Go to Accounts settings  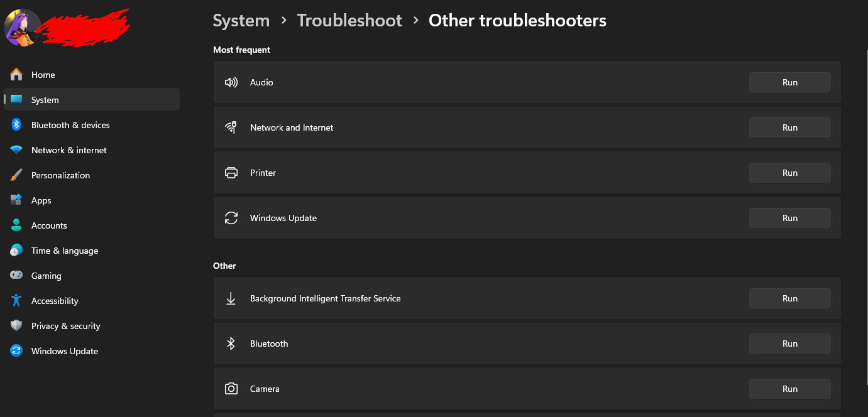pos(92,225)
